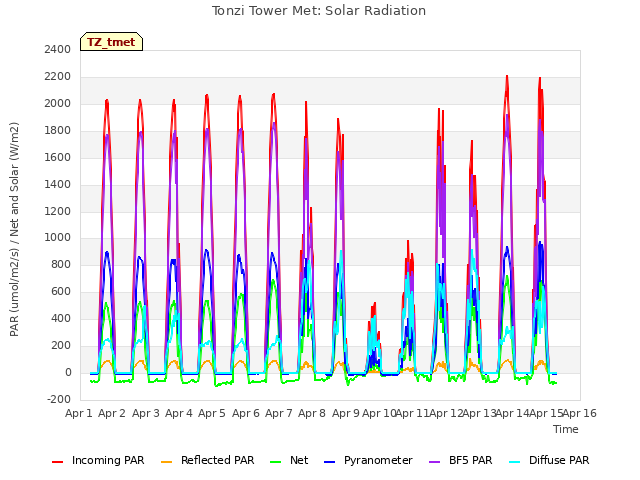Screen dimensions: 640x480
Task: Click the Apr 4 x-axis tick label
Action: [x=179, y=413]
